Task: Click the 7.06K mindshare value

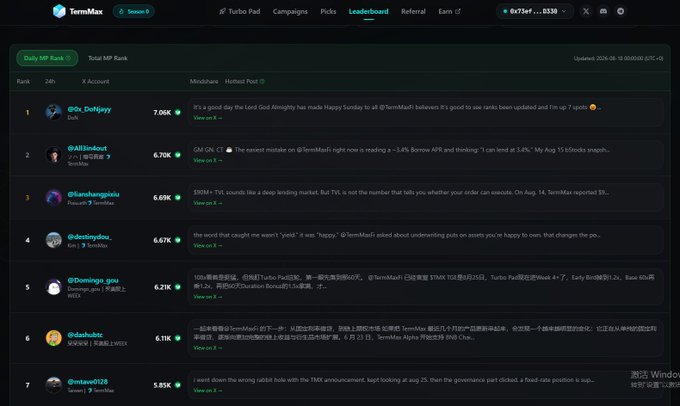Action: [x=162, y=112]
